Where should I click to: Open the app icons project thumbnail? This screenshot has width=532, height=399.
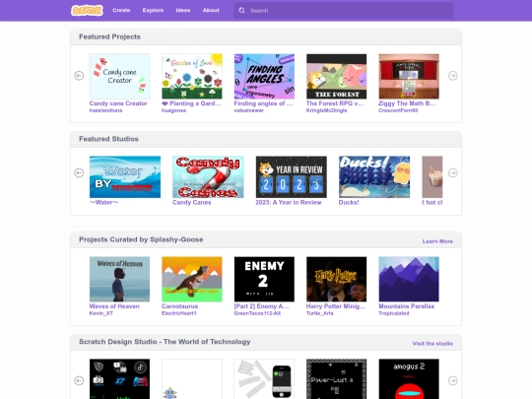tap(119, 379)
